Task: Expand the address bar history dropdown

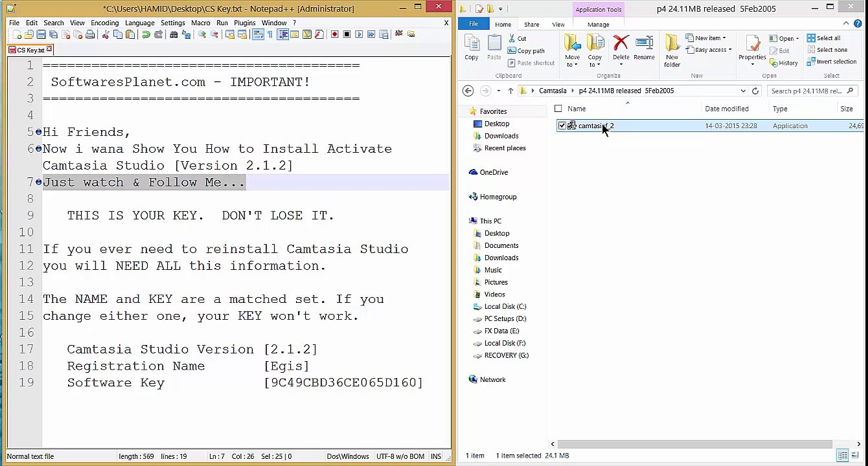Action: pos(743,91)
